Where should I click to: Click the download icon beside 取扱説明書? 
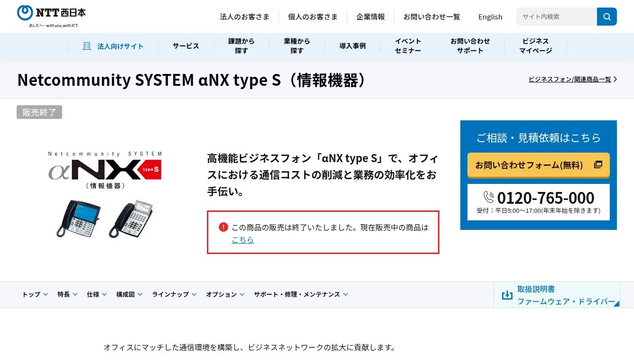coord(507,295)
